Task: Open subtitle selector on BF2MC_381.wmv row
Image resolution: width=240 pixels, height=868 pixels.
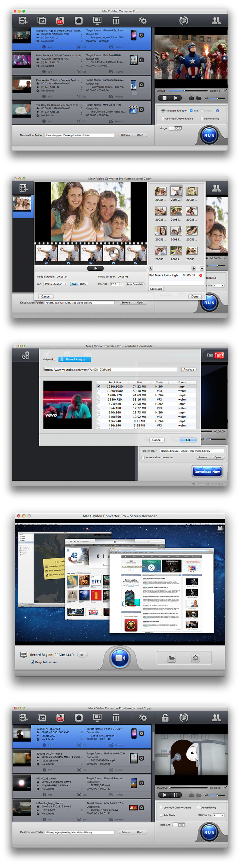Action: coord(81,789)
